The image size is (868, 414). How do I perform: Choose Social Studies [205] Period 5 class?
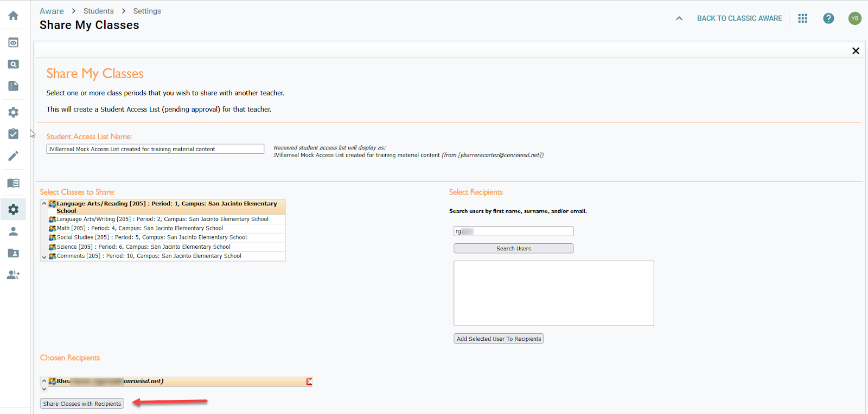pyautogui.click(x=152, y=237)
